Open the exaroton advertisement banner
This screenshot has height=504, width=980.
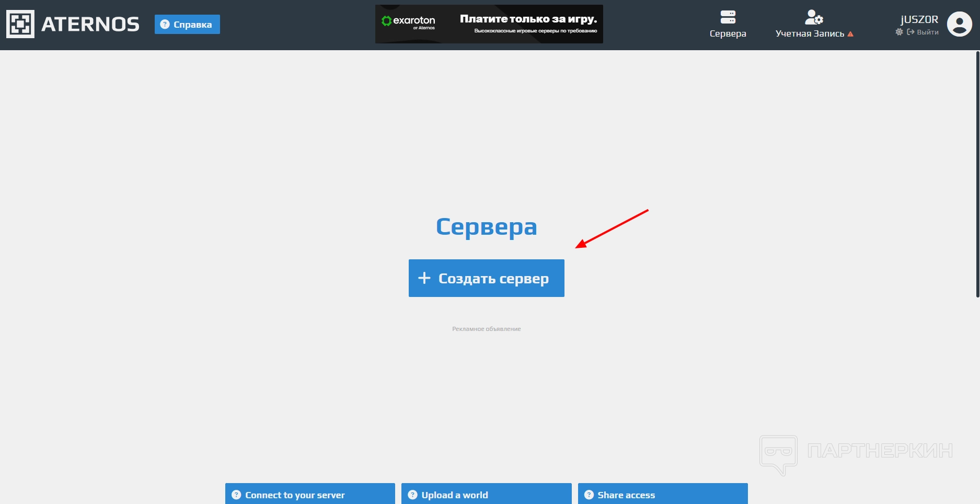[489, 24]
